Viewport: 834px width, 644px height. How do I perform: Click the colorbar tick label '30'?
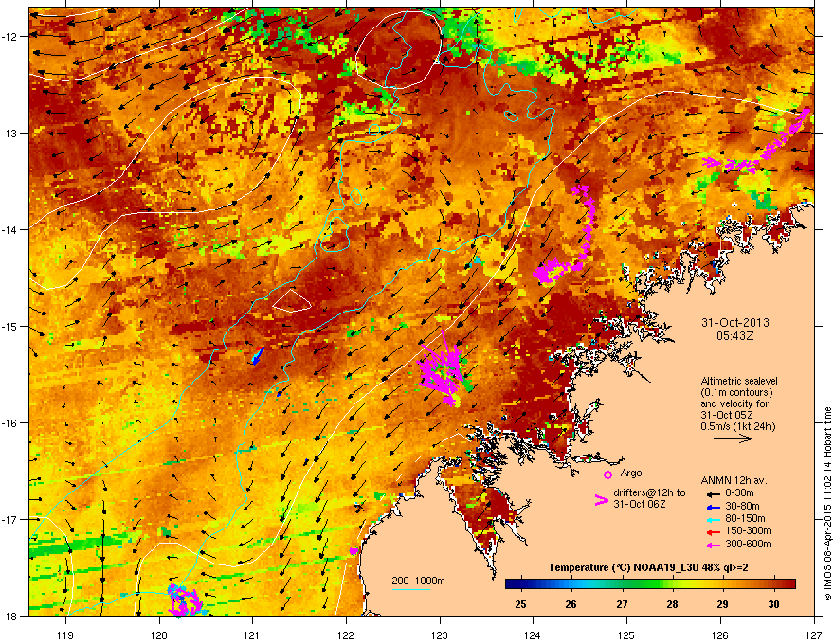(x=773, y=604)
